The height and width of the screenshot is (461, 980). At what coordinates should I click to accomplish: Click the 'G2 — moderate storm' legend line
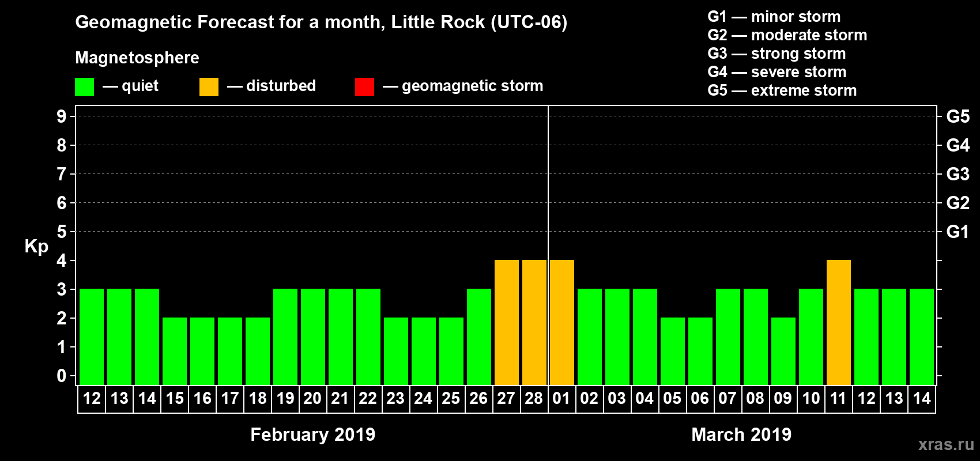point(787,35)
